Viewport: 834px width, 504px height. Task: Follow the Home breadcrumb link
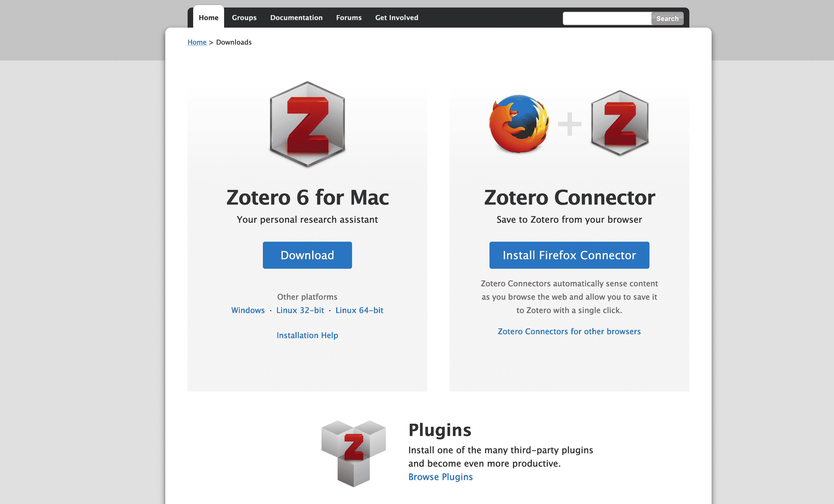(x=197, y=42)
